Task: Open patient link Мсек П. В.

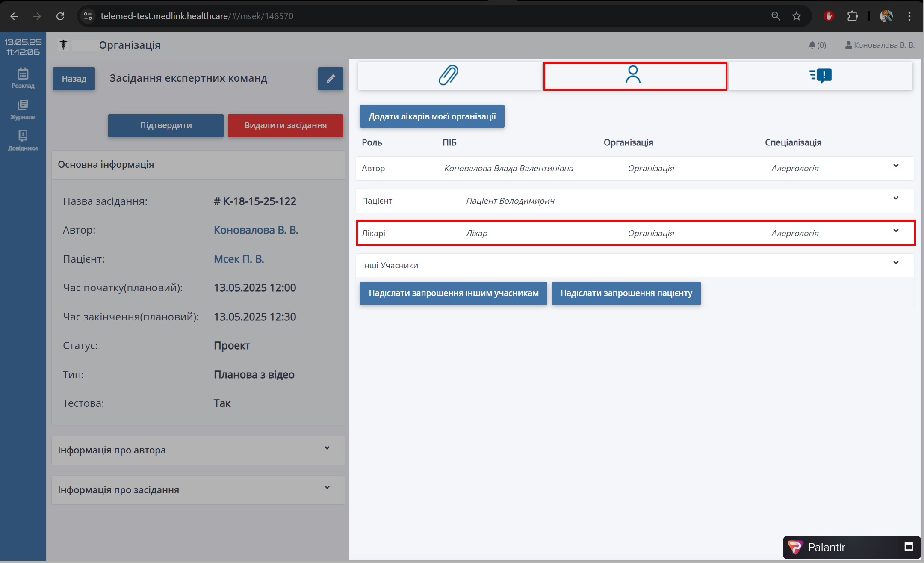Action: (x=239, y=259)
